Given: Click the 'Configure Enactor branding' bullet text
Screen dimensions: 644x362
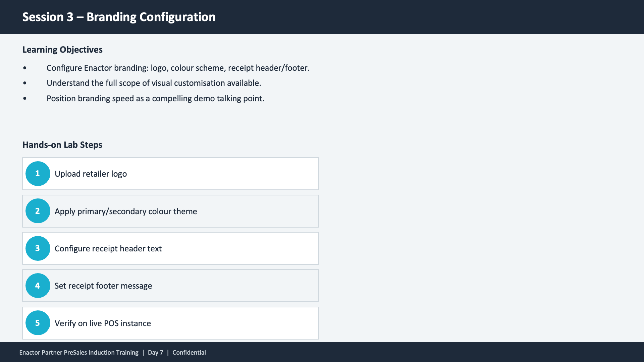Looking at the screenshot, I should [x=178, y=68].
